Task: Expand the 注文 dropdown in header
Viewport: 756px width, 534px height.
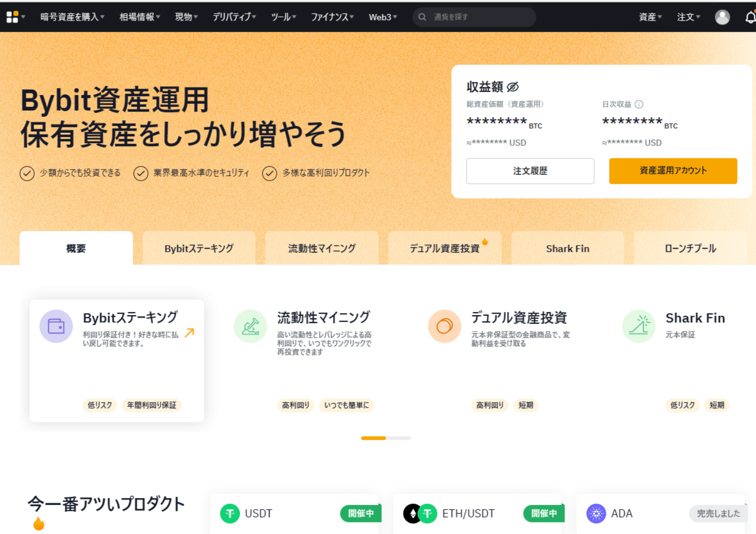Action: pos(689,17)
